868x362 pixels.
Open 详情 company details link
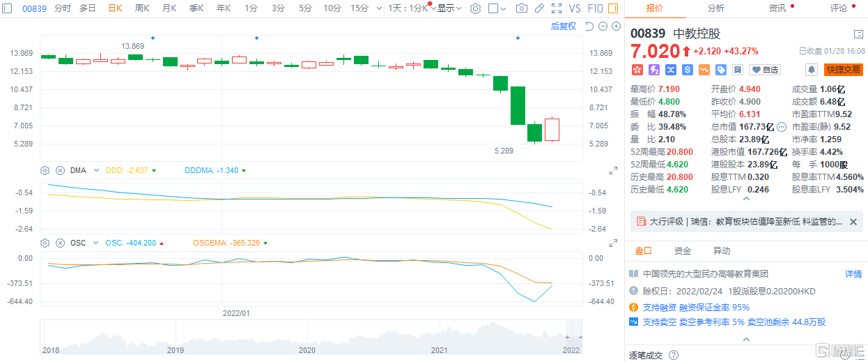853,274
